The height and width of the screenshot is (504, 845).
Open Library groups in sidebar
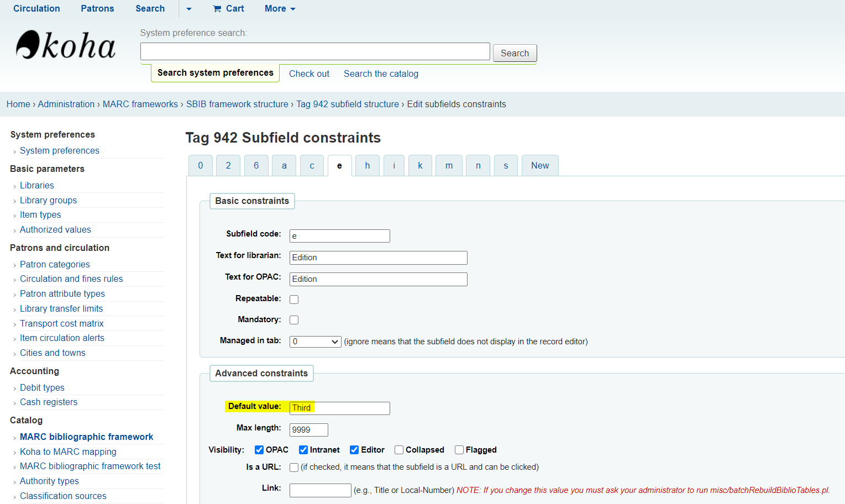(x=48, y=200)
